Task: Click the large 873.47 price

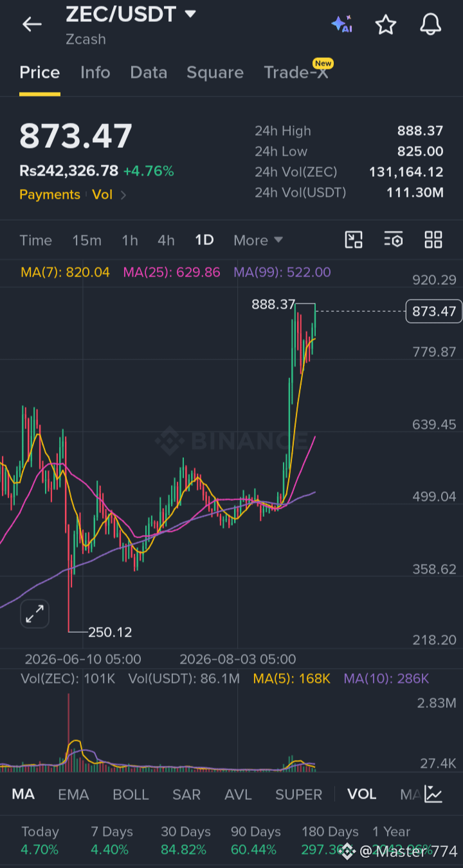Action: pos(76,136)
